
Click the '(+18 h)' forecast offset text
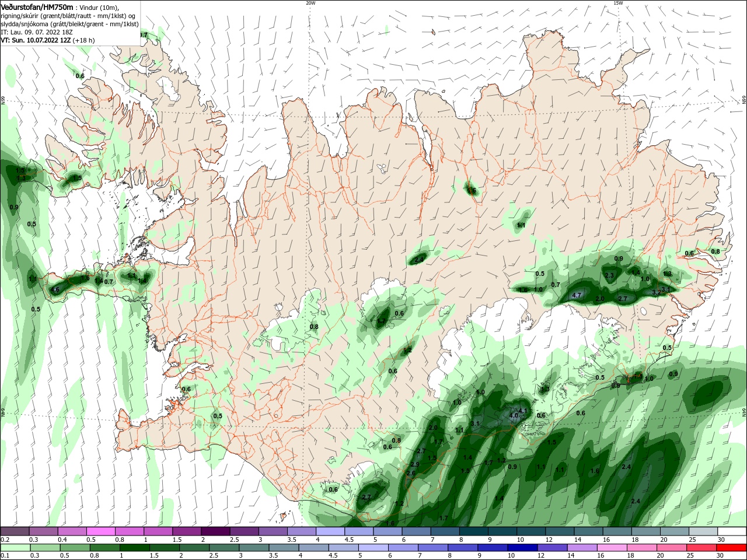[84, 40]
